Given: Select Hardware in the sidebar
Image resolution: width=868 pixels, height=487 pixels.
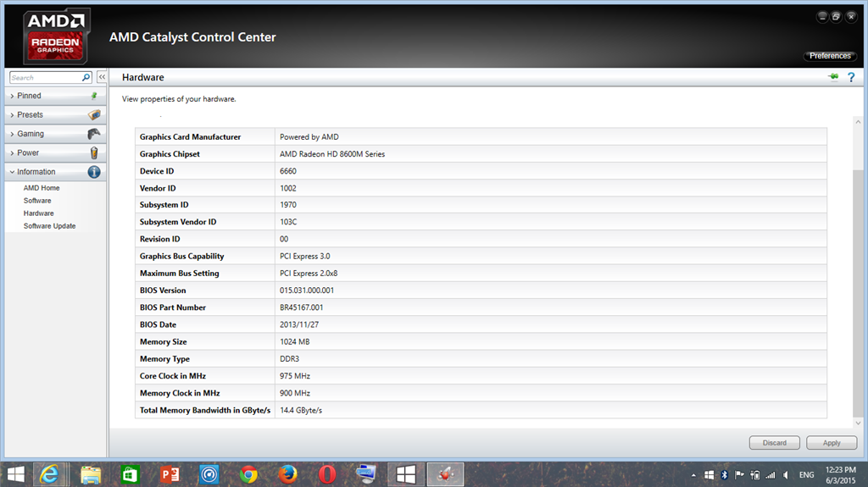Looking at the screenshot, I should click(39, 213).
